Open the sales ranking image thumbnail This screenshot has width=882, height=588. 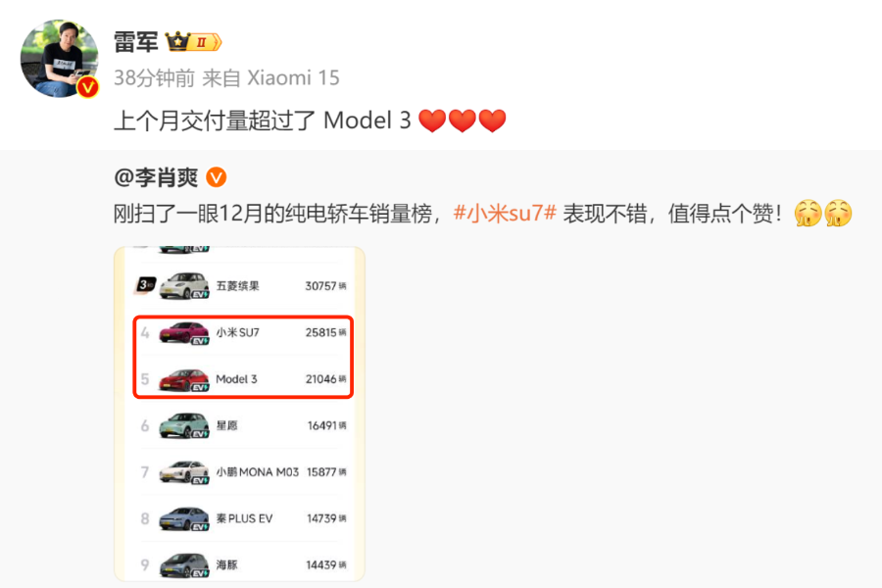click(x=240, y=414)
